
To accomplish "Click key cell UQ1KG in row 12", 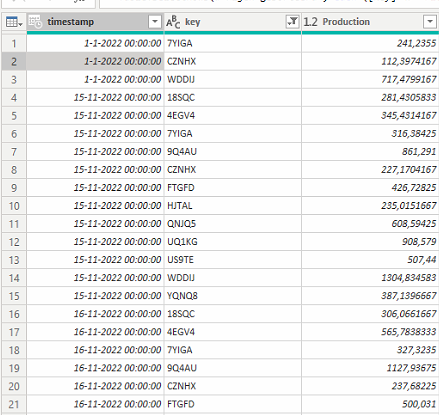I will click(x=233, y=242).
